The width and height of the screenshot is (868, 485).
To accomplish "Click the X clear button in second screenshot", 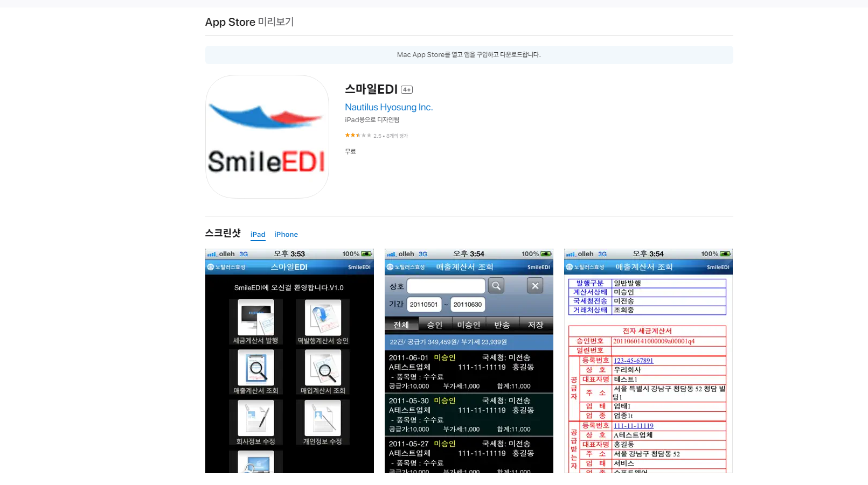I will click(x=535, y=286).
